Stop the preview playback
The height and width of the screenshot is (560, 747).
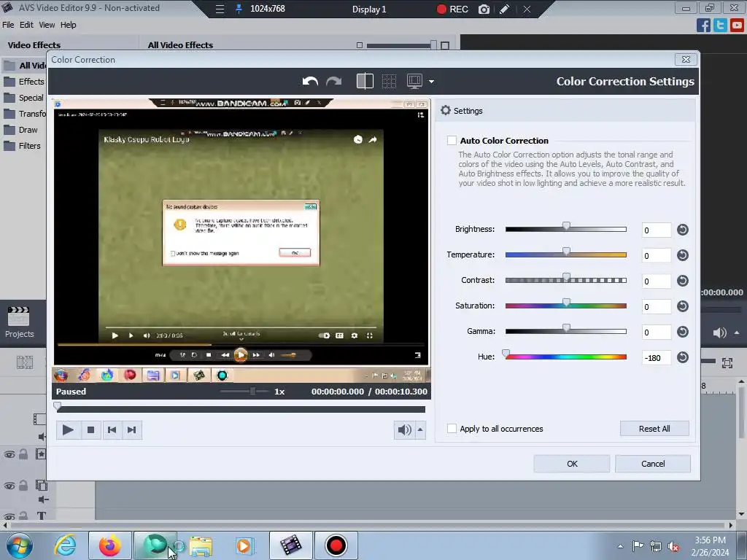coord(90,430)
